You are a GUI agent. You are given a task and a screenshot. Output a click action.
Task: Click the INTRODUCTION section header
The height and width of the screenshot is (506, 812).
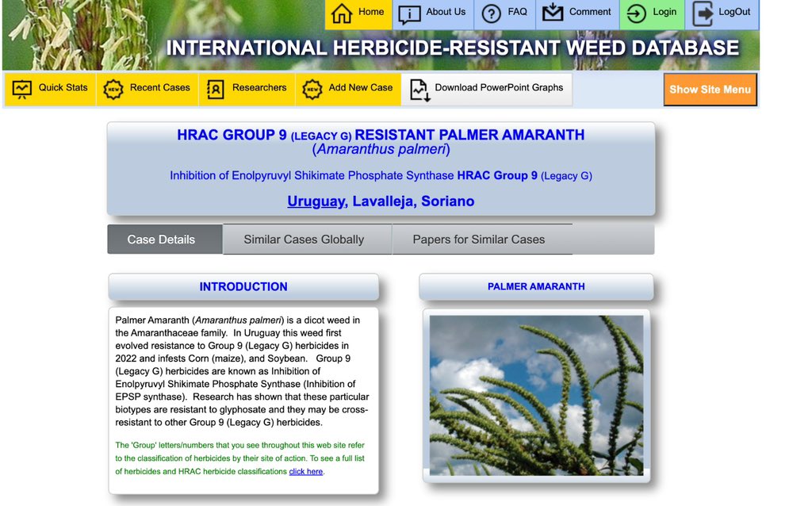[x=243, y=286]
